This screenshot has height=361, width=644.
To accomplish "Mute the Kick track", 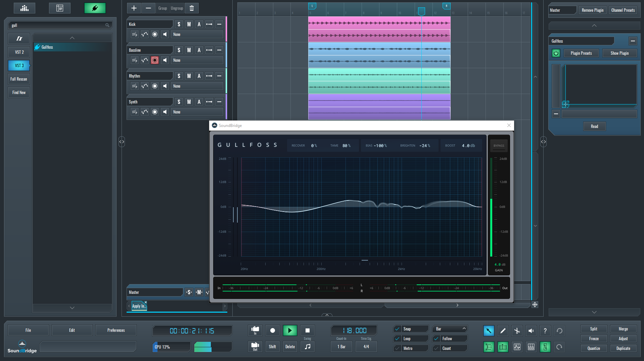I will [x=189, y=24].
